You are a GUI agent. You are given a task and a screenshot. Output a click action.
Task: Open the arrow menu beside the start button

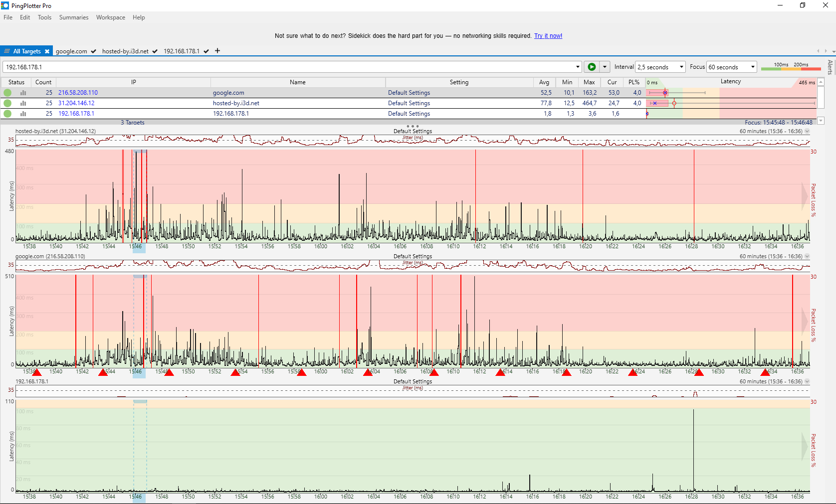pos(605,67)
